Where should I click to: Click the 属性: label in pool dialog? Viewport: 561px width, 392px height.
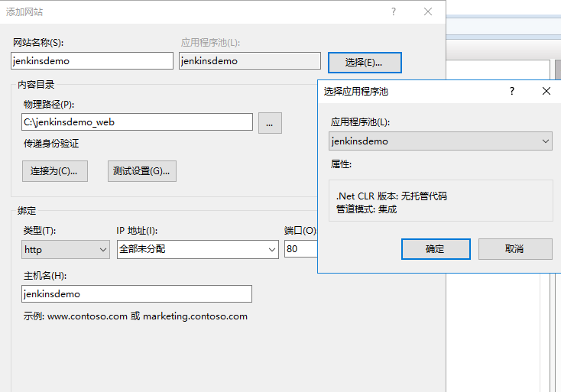coord(342,164)
